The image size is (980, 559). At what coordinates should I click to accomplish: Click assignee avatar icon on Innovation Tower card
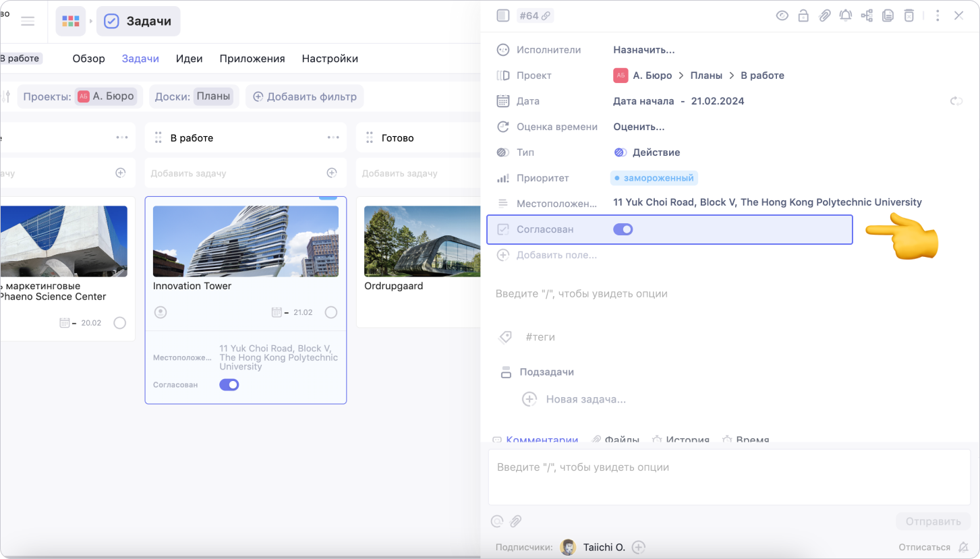click(x=161, y=312)
